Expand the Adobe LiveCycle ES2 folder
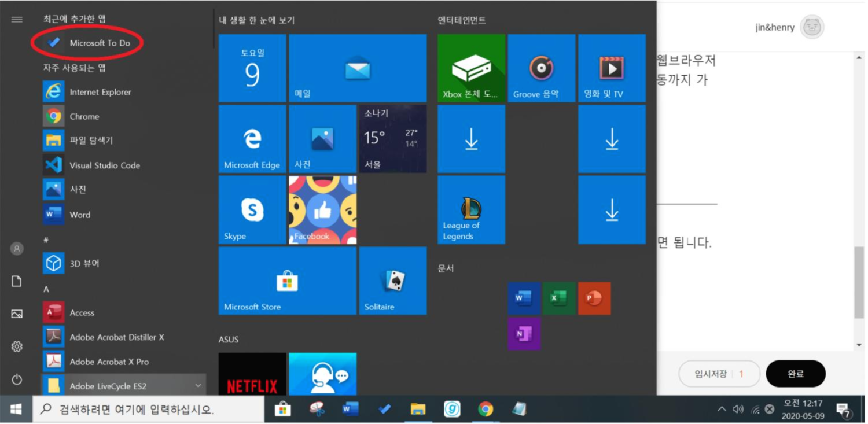The height and width of the screenshot is (424, 868). pyautogui.click(x=123, y=385)
